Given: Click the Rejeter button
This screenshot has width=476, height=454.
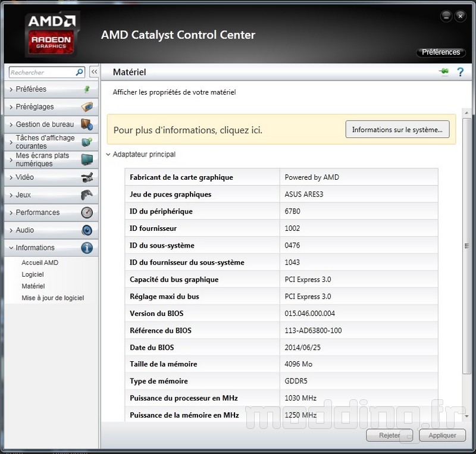Looking at the screenshot, I should (390, 435).
